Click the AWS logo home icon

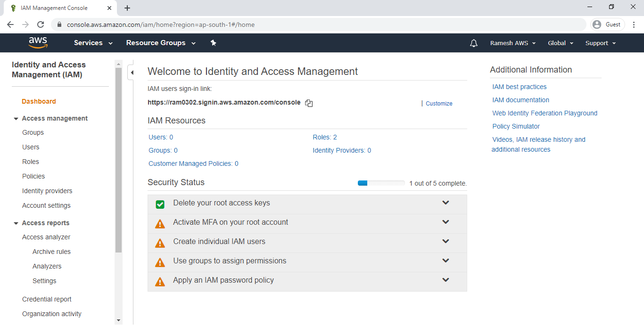click(38, 43)
